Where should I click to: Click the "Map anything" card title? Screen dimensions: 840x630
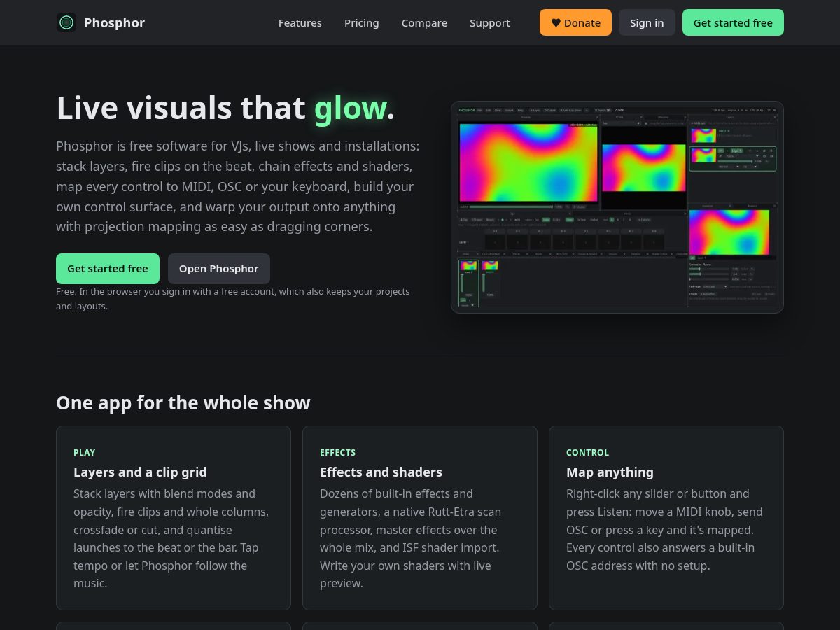pyautogui.click(x=610, y=472)
